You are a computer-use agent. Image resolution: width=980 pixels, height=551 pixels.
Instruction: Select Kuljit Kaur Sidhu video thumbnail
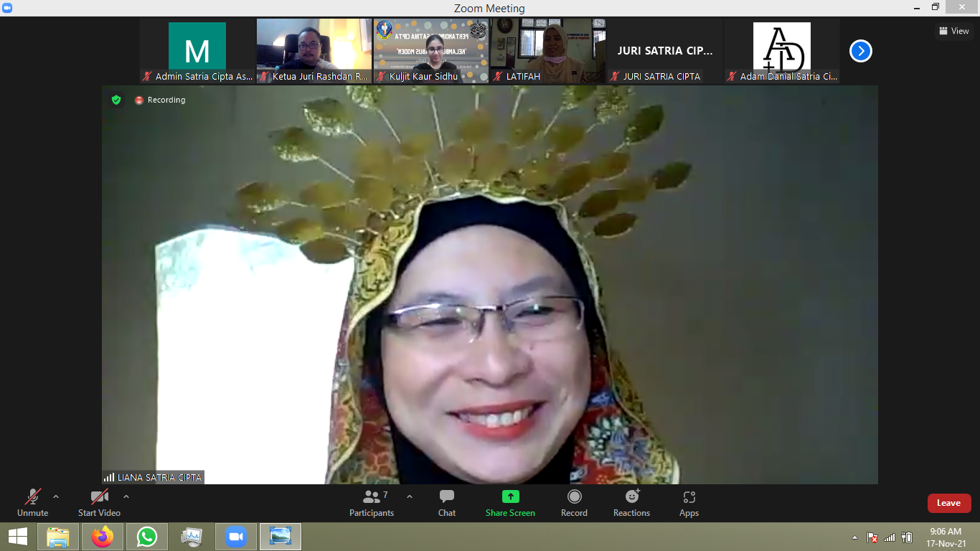(430, 50)
